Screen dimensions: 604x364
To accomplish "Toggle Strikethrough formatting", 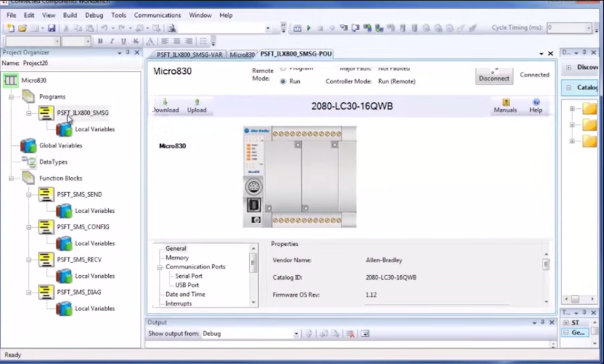I will tap(135, 41).
